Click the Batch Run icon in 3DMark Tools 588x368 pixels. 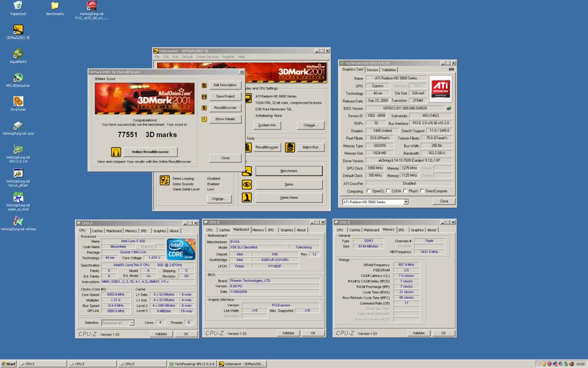coord(290,148)
